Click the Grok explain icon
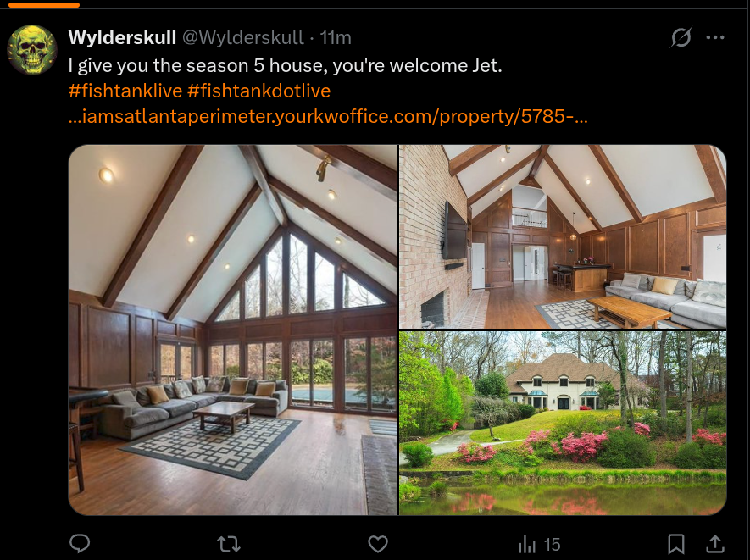Image resolution: width=750 pixels, height=560 pixels. (681, 37)
